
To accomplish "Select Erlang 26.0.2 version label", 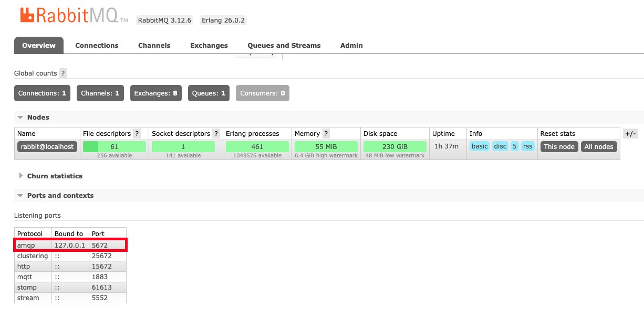I will coord(223,20).
